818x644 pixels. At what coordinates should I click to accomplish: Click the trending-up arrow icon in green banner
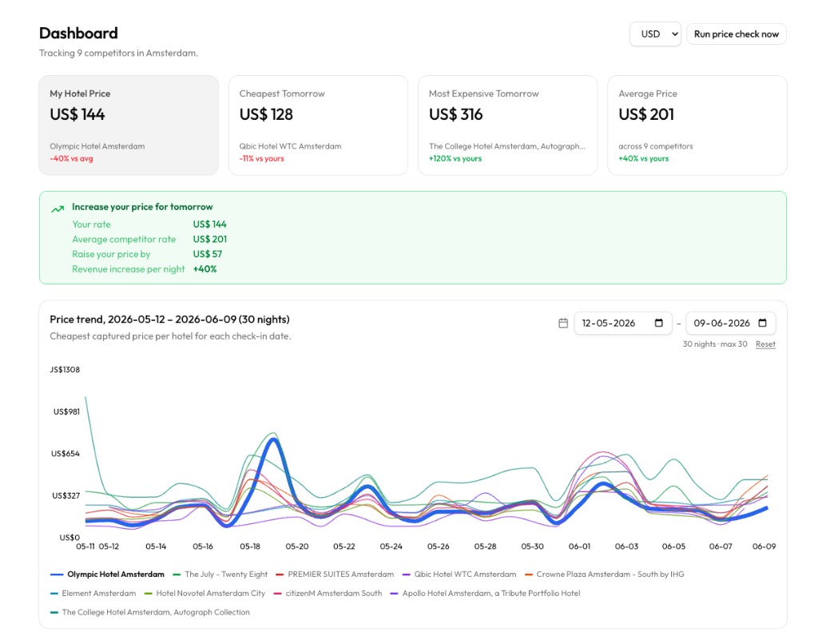pos(58,209)
